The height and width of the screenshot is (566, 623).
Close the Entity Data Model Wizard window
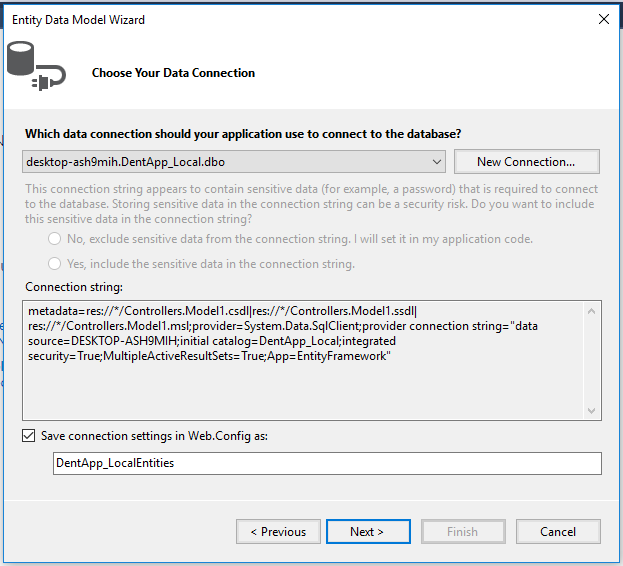tap(603, 18)
